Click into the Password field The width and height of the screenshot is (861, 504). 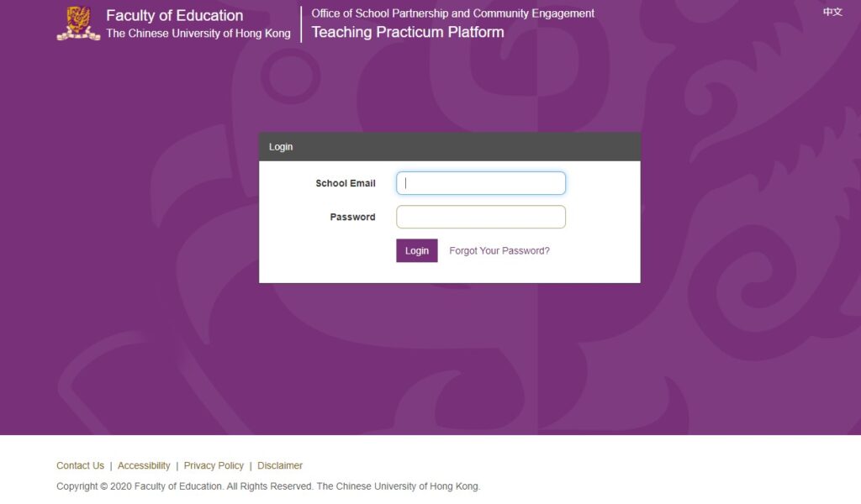coord(481,217)
